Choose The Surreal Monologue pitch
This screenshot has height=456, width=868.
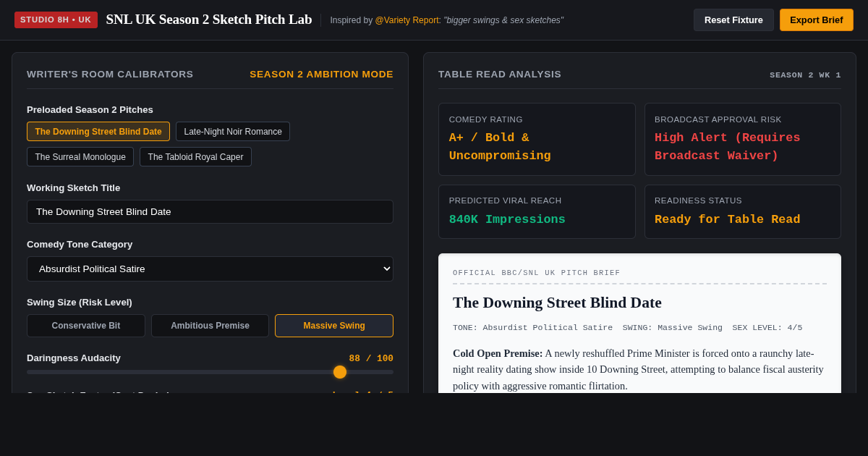click(x=80, y=157)
